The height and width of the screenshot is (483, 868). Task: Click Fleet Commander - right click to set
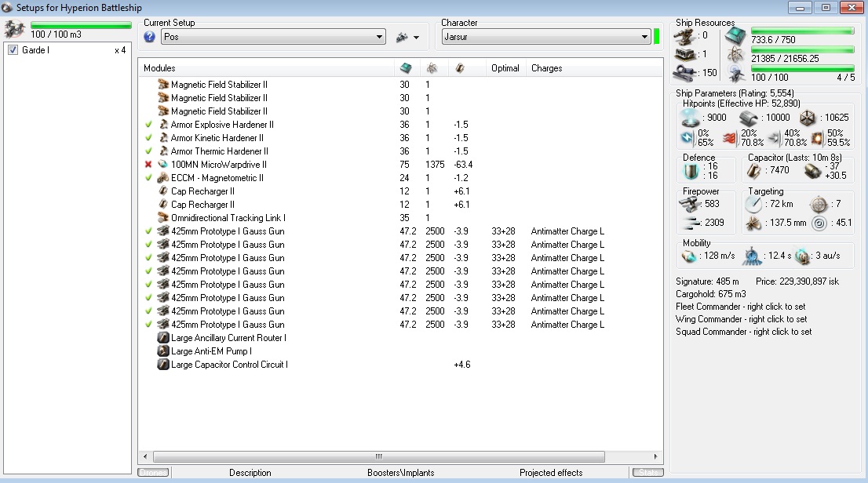(x=740, y=307)
